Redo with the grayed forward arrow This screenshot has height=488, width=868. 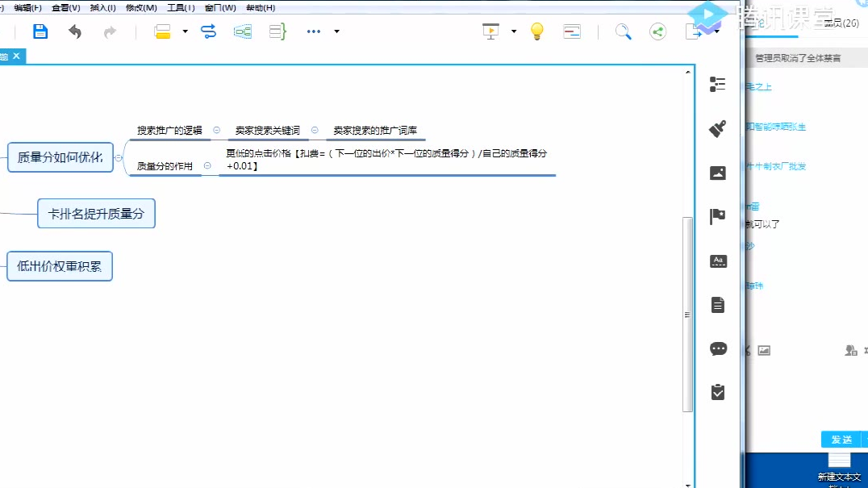111,31
